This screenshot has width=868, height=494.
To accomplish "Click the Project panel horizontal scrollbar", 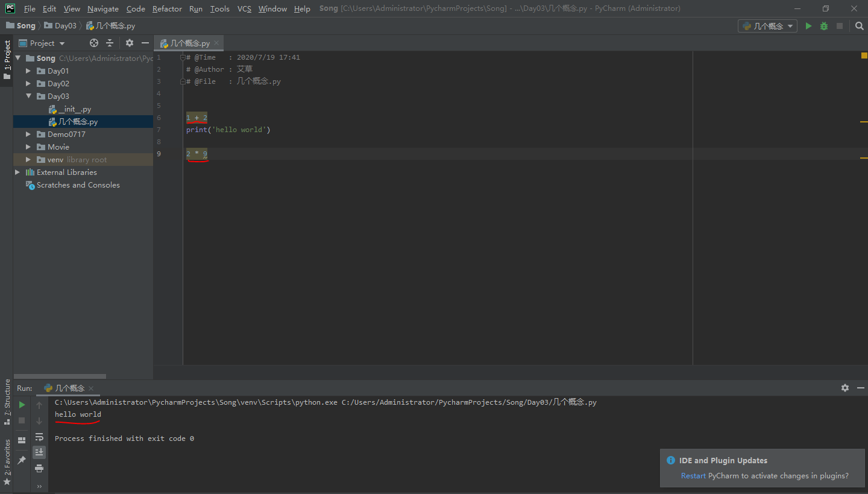I will click(60, 376).
